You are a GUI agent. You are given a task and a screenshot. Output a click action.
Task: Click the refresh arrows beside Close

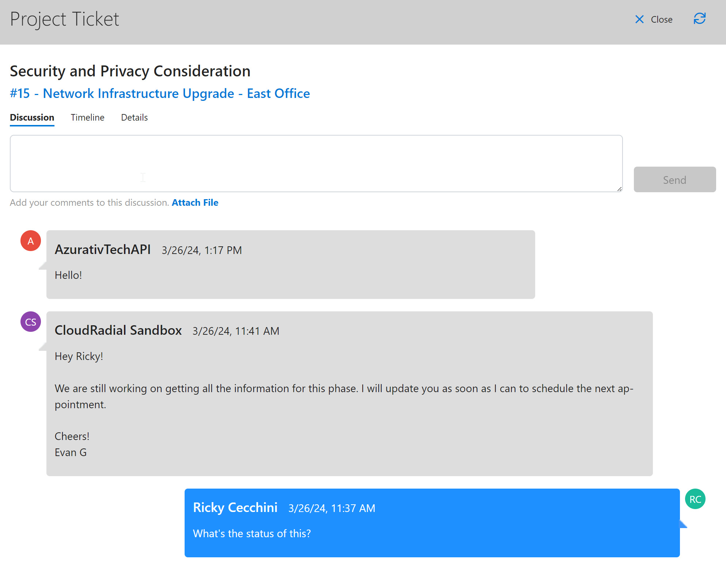point(699,19)
